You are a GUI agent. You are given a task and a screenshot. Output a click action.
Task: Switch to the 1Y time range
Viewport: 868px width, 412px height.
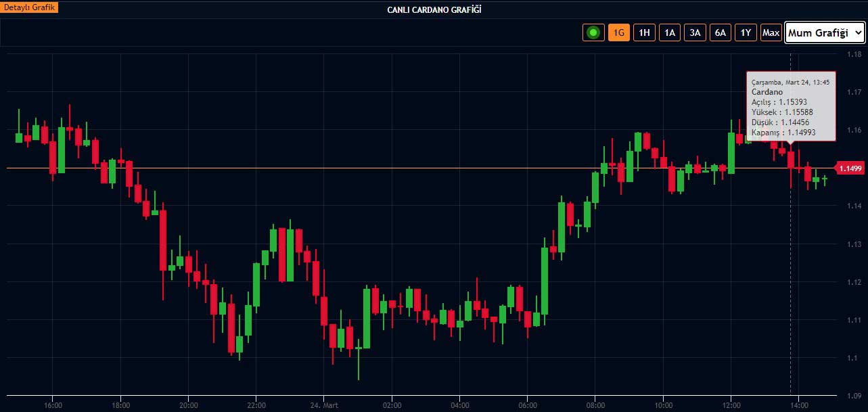[746, 32]
